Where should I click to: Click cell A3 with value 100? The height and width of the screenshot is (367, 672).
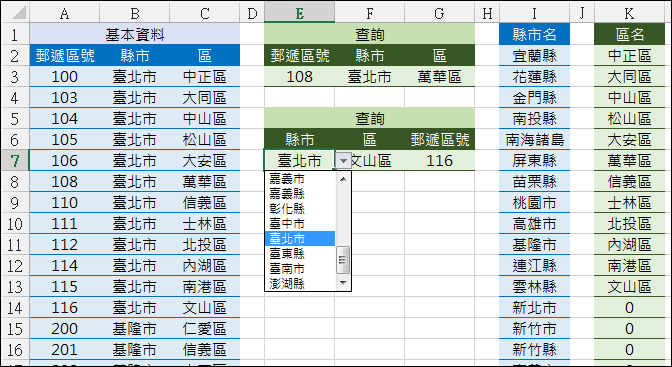(64, 76)
